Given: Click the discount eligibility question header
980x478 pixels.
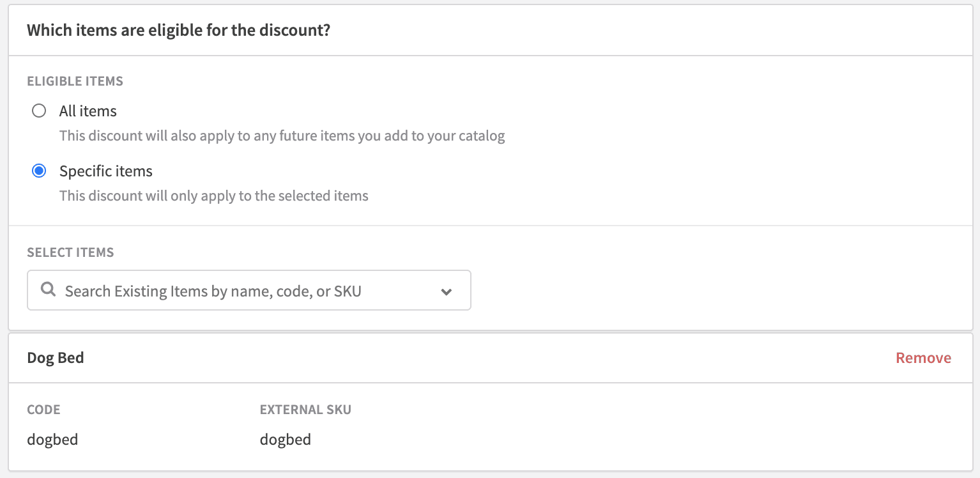Looking at the screenshot, I should click(178, 29).
